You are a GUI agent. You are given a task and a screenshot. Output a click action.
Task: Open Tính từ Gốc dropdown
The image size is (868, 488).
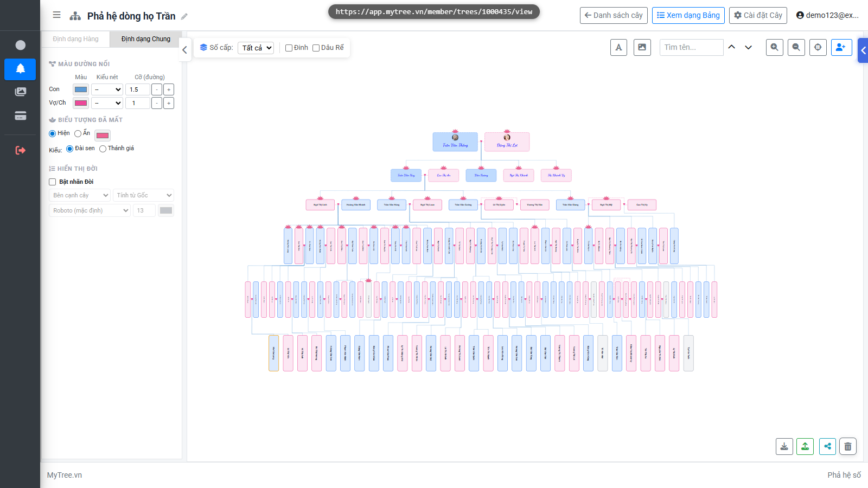point(144,195)
